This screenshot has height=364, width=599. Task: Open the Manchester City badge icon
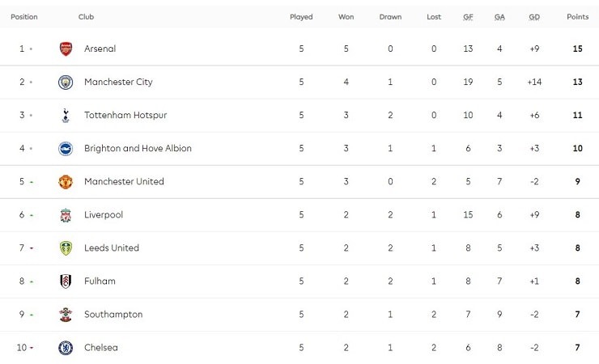pos(66,82)
